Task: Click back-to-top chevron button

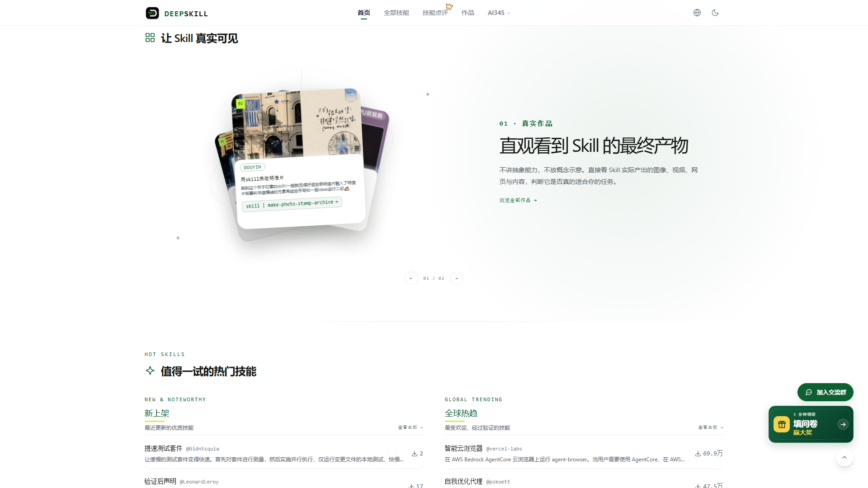Action: pos(844,457)
